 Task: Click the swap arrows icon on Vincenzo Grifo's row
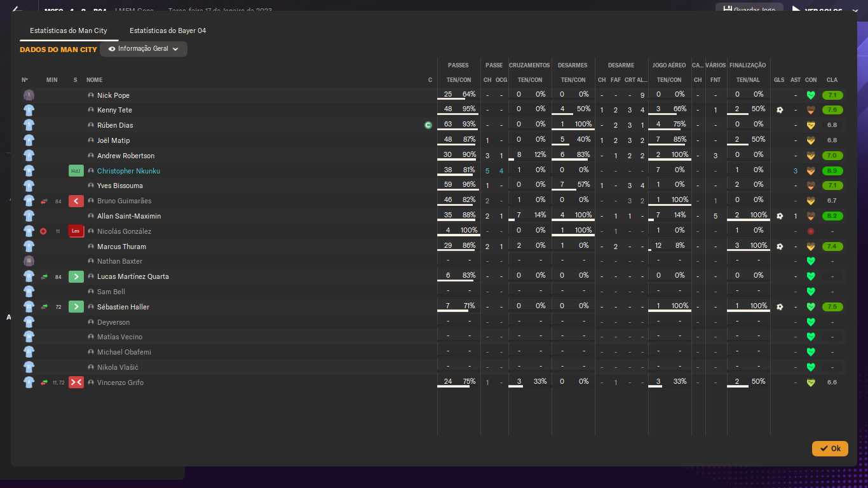click(x=44, y=383)
